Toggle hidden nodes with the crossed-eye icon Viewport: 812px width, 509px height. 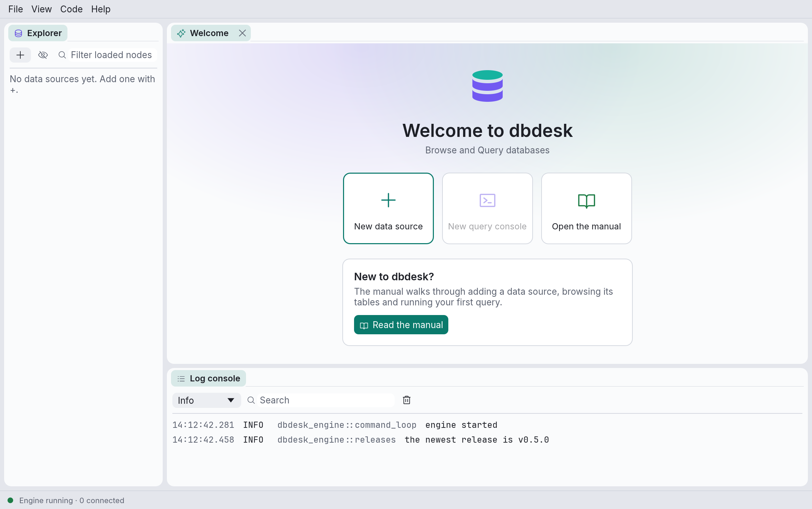coord(43,55)
